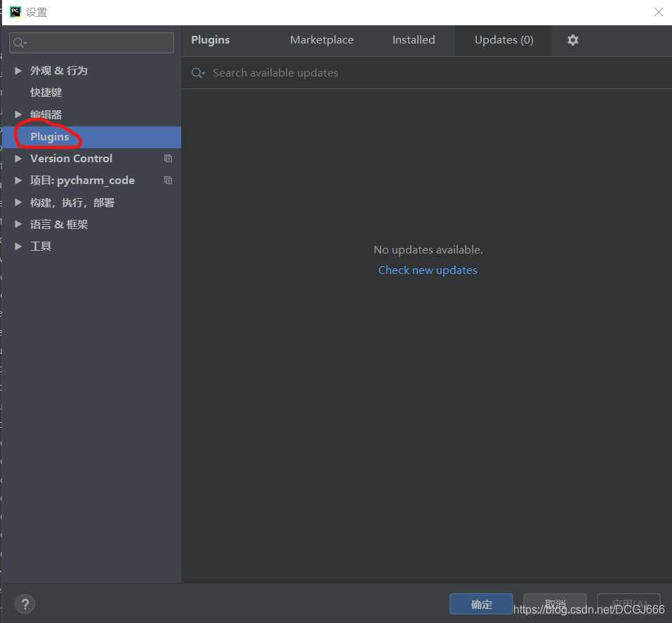Expand the 工具 section
This screenshot has width=672, height=623.
[18, 246]
